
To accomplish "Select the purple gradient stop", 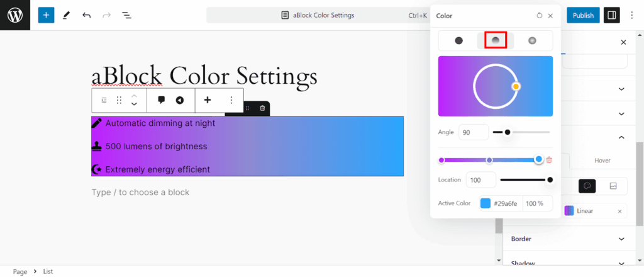I will pos(441,161).
